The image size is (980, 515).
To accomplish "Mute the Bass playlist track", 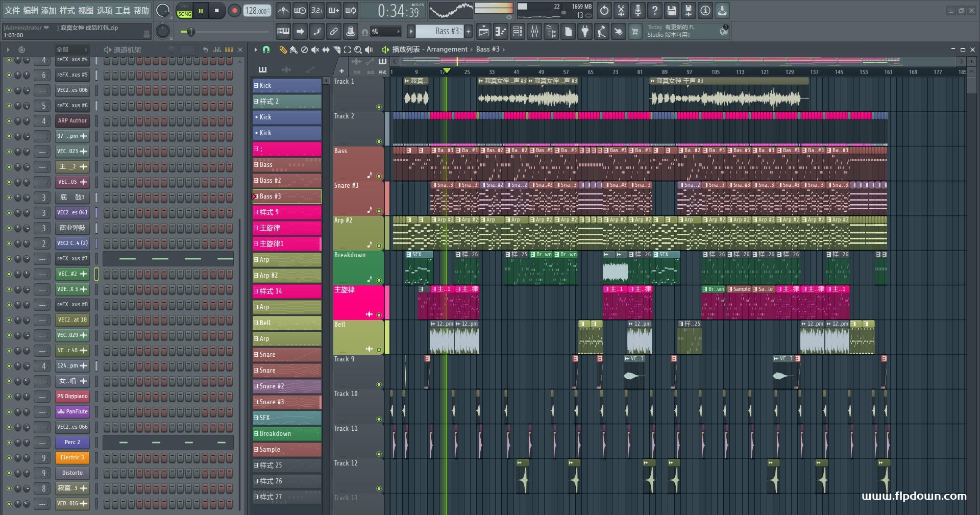I will coord(379,177).
